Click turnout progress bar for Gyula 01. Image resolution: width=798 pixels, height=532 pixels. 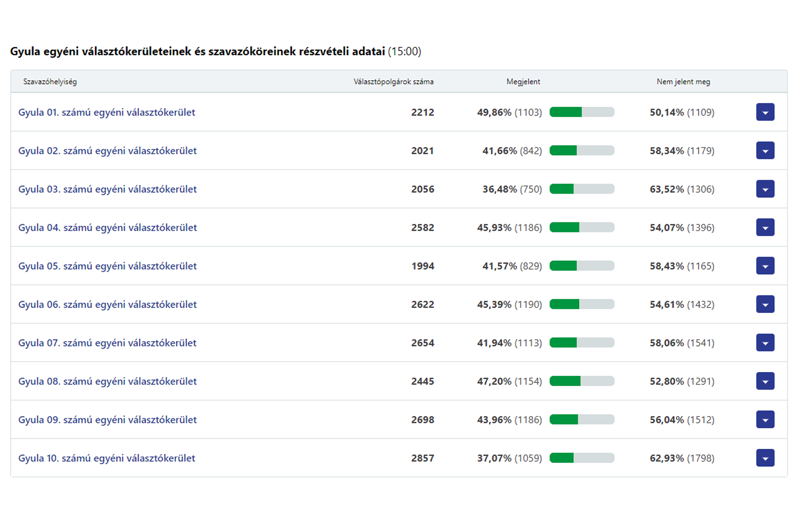[581, 112]
